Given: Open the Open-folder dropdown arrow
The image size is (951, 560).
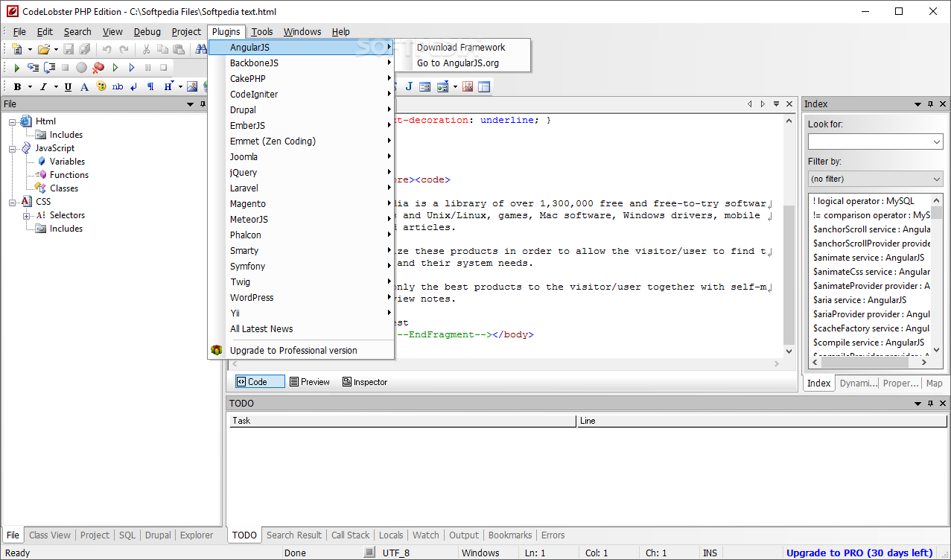Looking at the screenshot, I should click(56, 50).
